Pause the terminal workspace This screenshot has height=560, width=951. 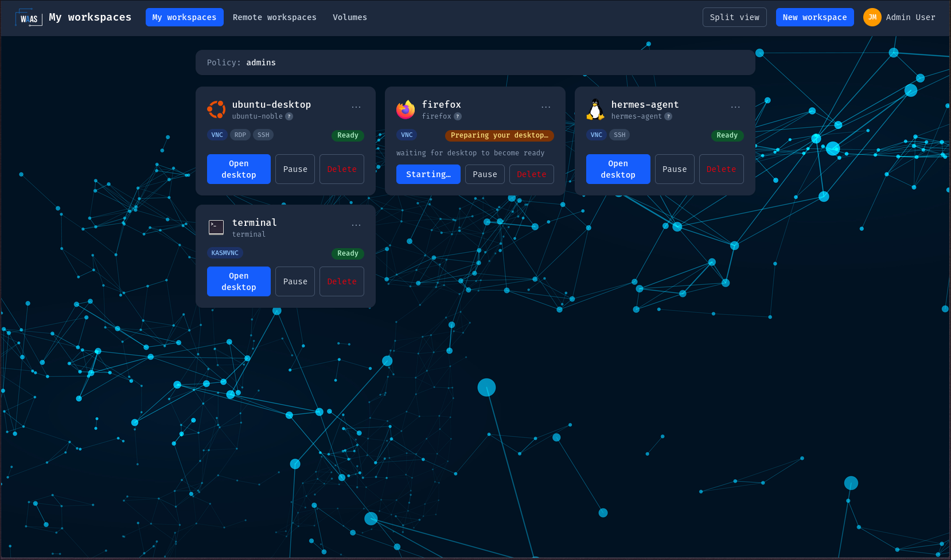click(295, 281)
